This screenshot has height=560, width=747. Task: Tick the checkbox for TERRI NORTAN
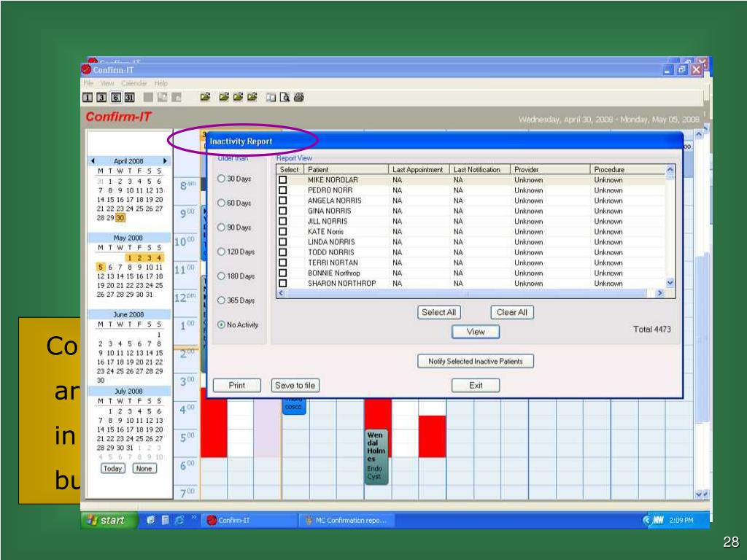click(282, 262)
